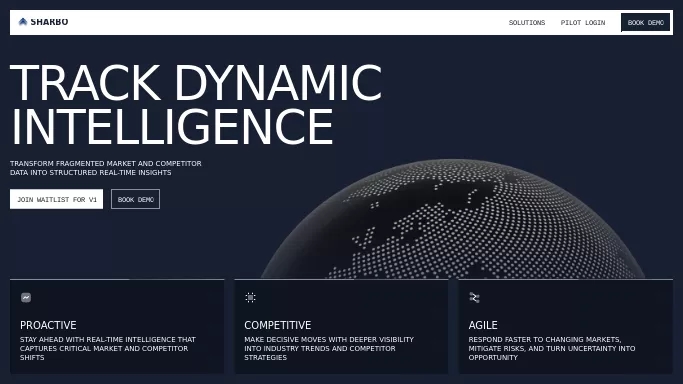Click Book Demo in the navigation bar
683x384 pixels.
pyautogui.click(x=646, y=23)
